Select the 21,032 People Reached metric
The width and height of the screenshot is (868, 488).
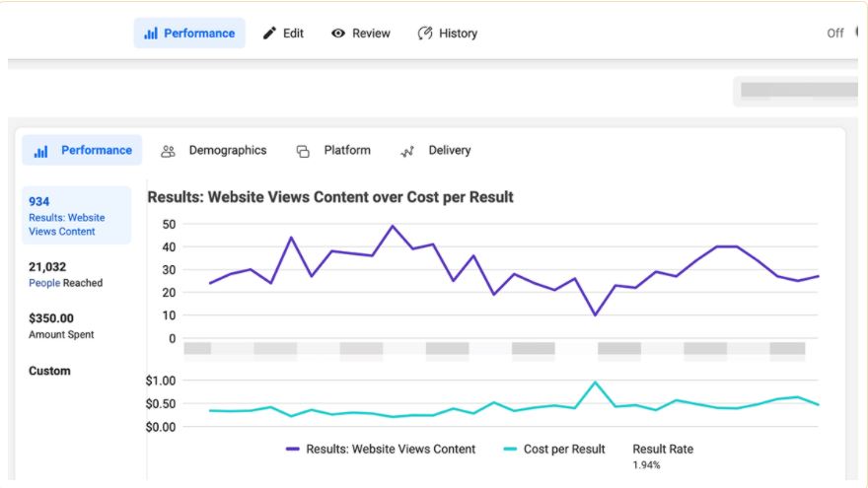65,274
